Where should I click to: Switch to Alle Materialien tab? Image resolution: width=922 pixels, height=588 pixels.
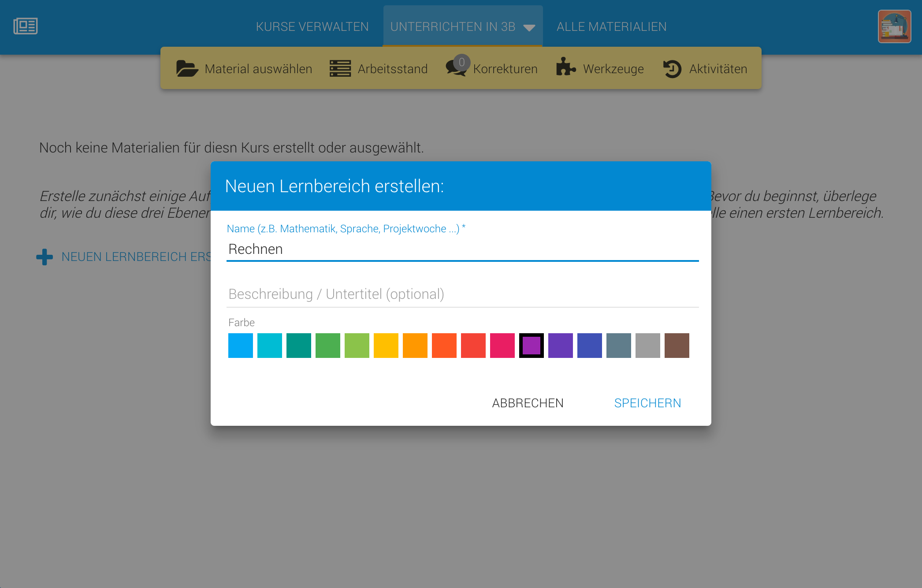[611, 27]
